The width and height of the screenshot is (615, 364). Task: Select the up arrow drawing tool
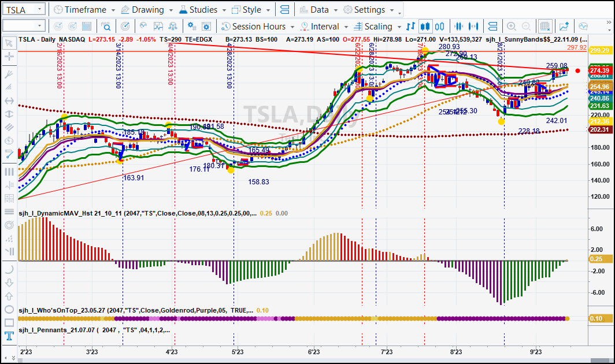(9, 296)
